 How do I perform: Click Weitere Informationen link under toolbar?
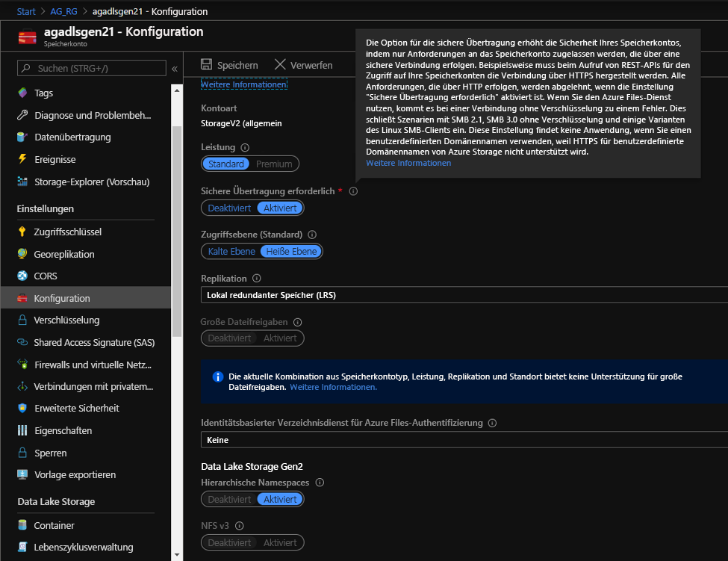click(243, 84)
